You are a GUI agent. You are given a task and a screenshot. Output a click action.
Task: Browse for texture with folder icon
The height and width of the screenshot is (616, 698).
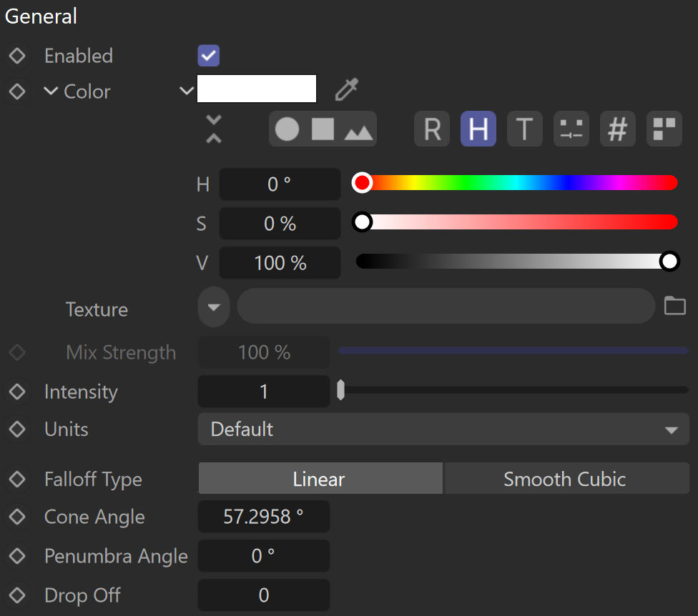[675, 306]
